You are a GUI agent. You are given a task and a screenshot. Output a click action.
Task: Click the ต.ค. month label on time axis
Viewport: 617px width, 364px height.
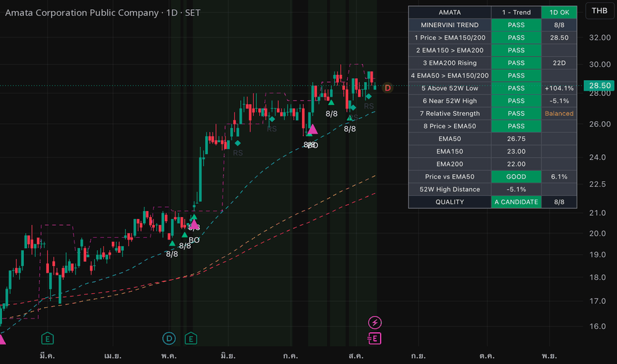pos(487,356)
